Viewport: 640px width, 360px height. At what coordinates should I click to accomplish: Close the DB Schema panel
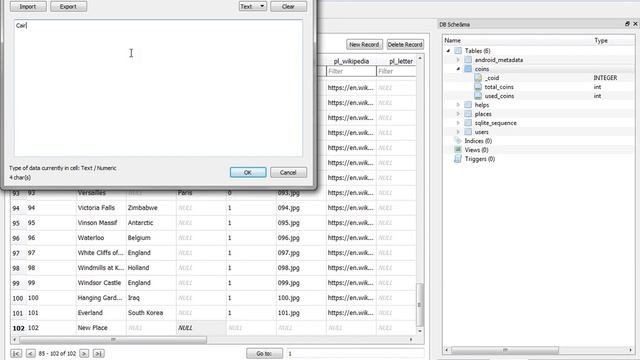635,24
